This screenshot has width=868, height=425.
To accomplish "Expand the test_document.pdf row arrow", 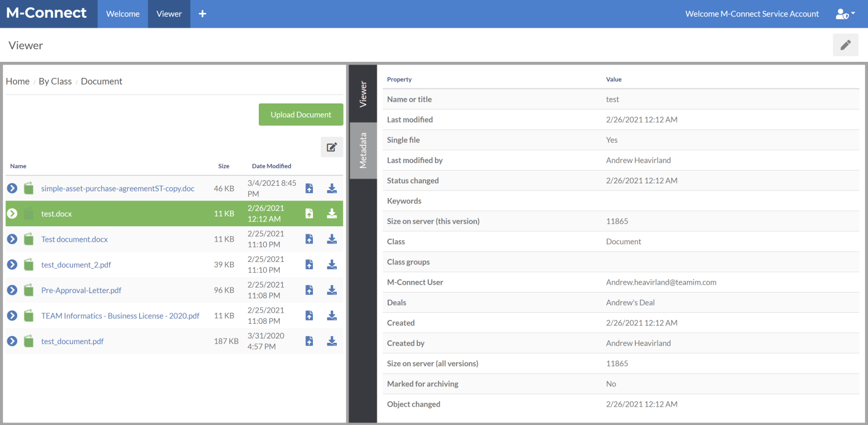I will point(12,341).
